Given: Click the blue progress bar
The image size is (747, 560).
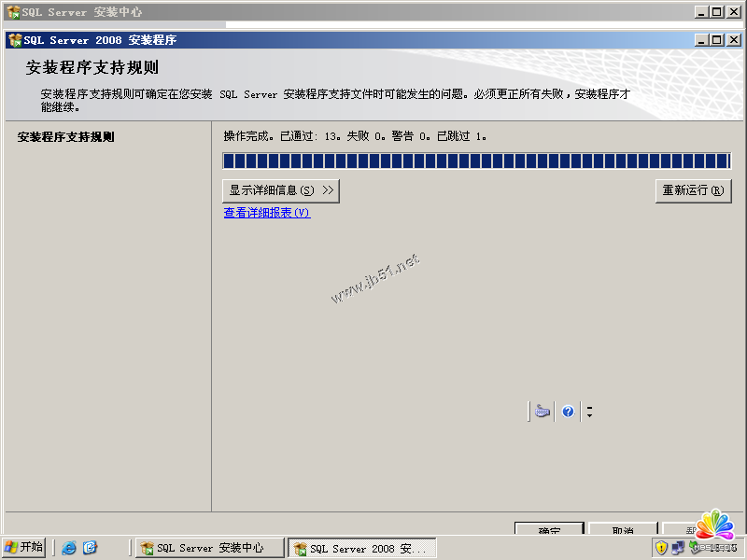Looking at the screenshot, I should [476, 161].
